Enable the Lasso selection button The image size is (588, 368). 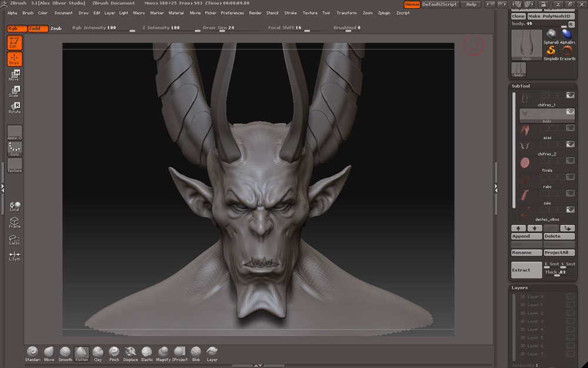click(x=15, y=240)
